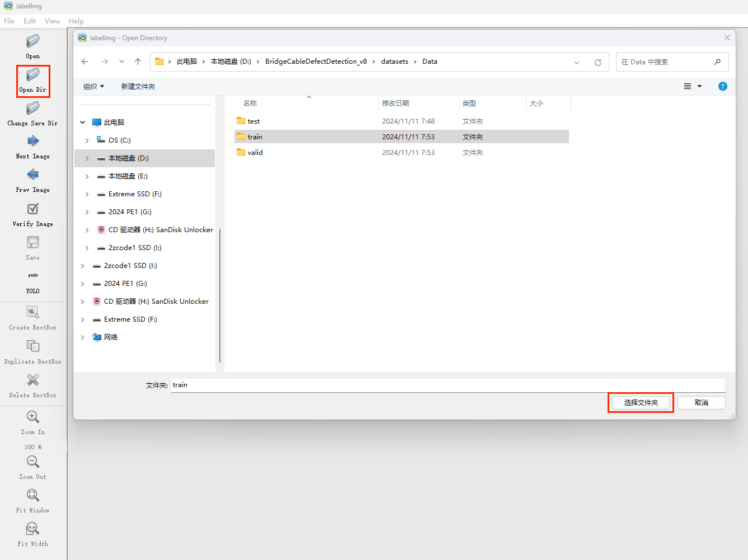Switch the YOLO annotation format icon
This screenshot has width=748, height=560.
[x=33, y=275]
